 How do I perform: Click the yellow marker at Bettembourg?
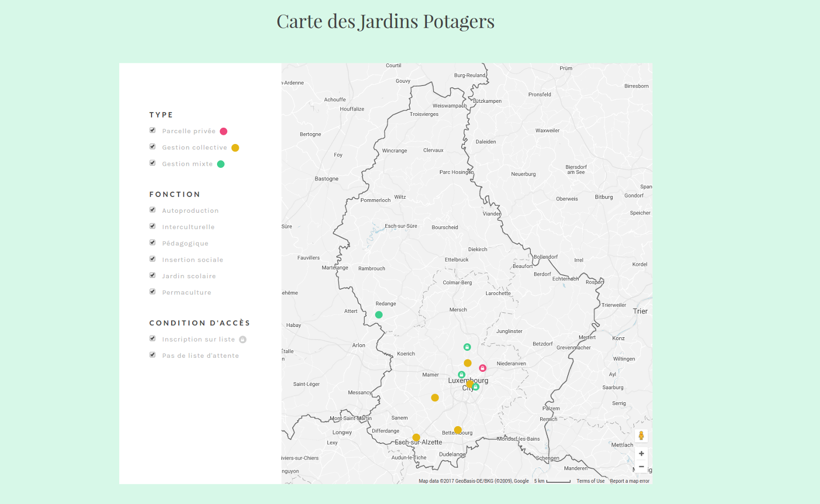[x=458, y=430]
